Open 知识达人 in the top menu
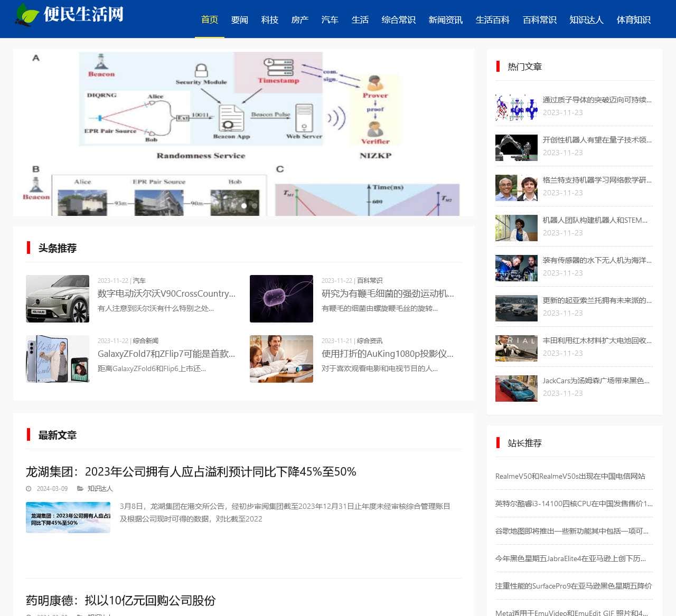The image size is (676, 616). coord(587,20)
